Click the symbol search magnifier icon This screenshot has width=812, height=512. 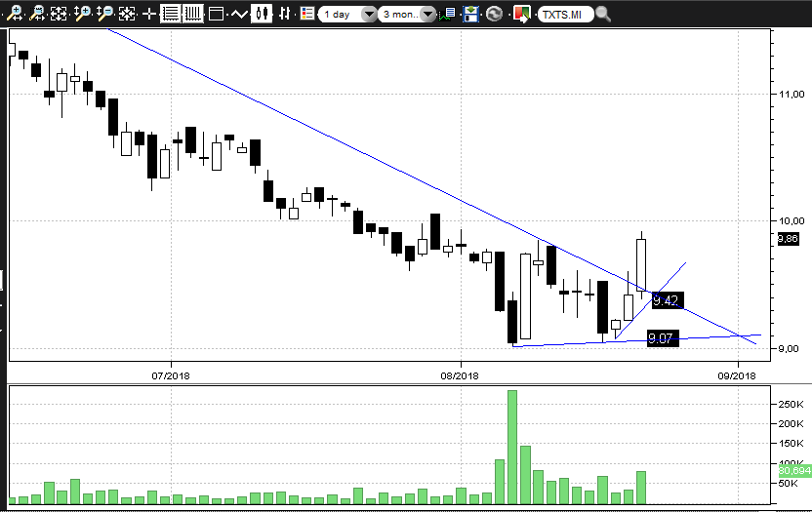point(603,14)
